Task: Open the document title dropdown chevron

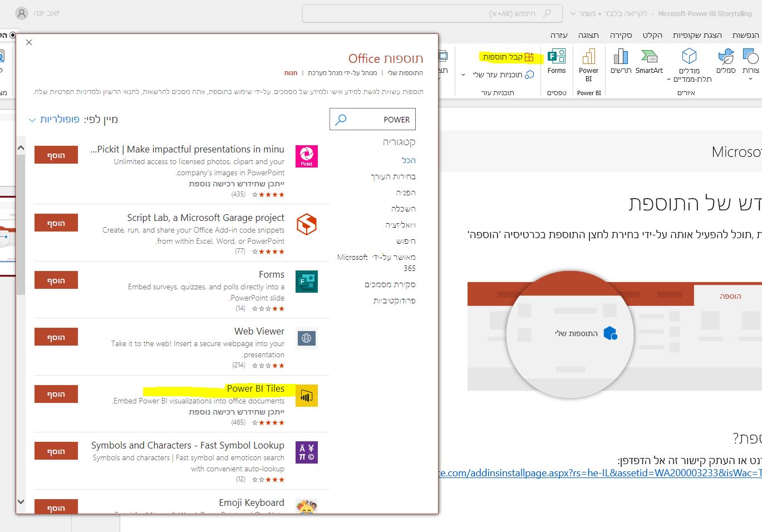Action: (x=573, y=13)
